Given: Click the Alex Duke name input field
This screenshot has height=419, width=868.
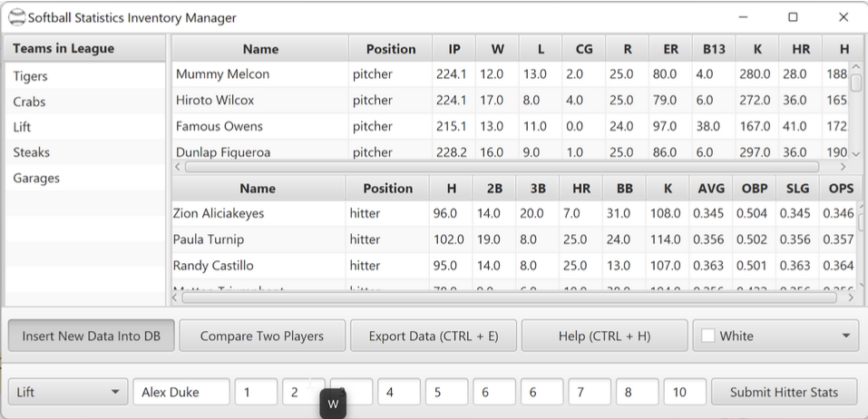Looking at the screenshot, I should click(x=181, y=393).
